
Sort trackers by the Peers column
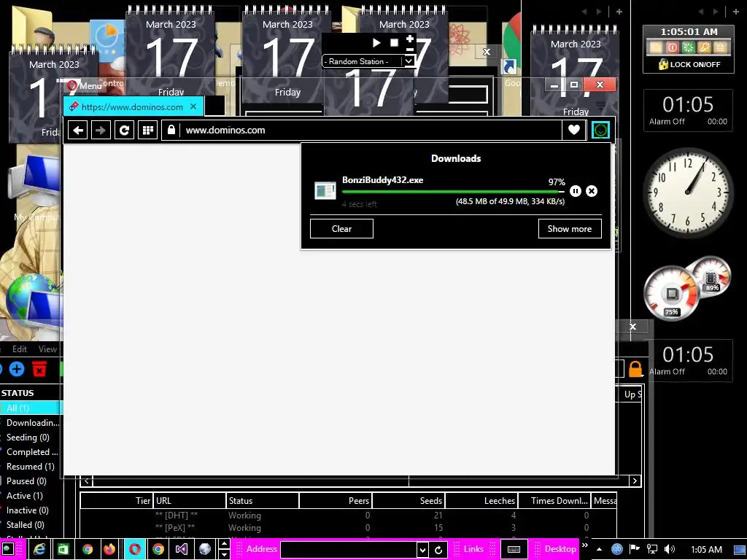(x=336, y=500)
